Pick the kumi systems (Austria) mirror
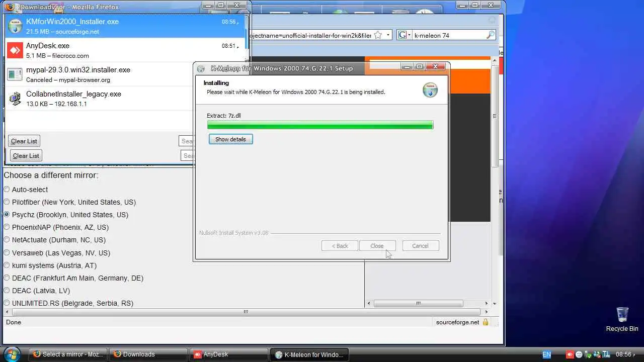This screenshot has height=362, width=644. (x=7, y=265)
